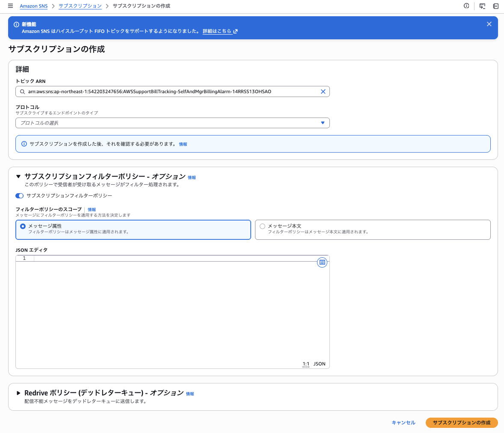Open the hamburger navigation menu
Screen dimensions: 504x433
tap(10, 6)
